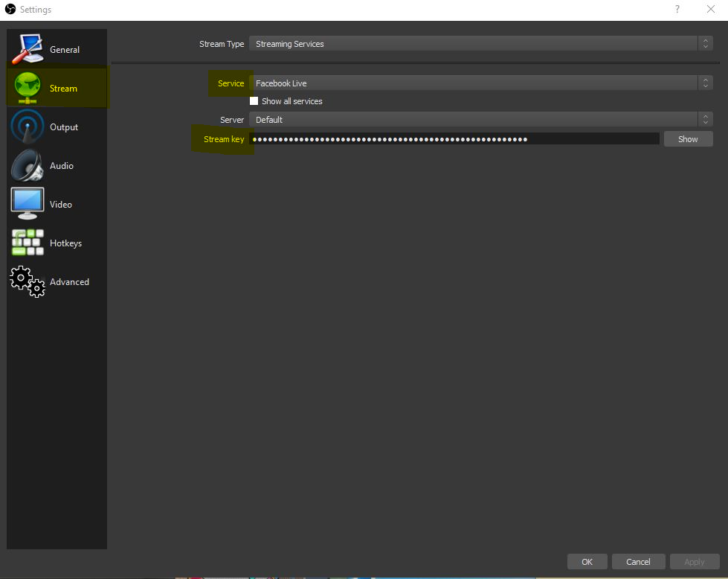Screen dimensions: 728x579
Task: Open the Stream Type dropdown
Action: tap(480, 44)
